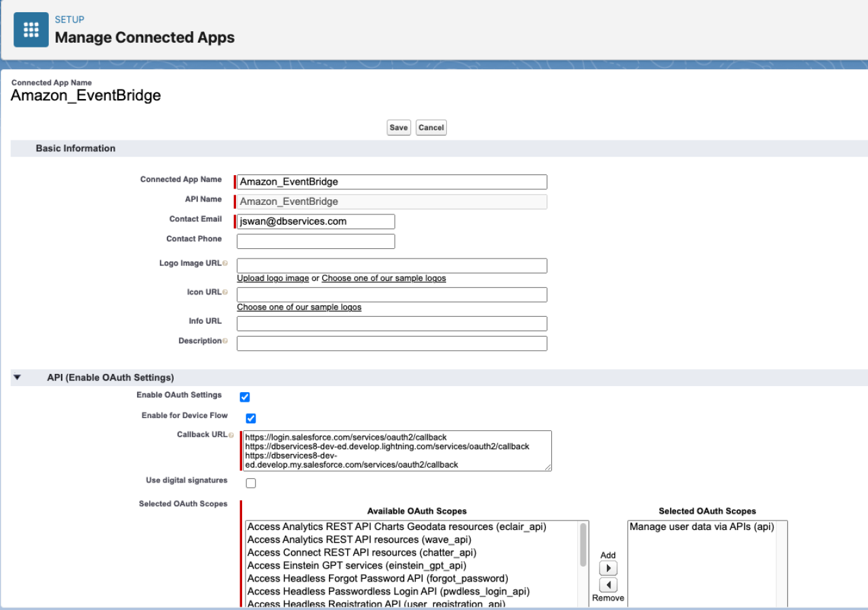Open Choose one of our sample logos under Icon URL
This screenshot has height=610, width=868.
point(299,307)
